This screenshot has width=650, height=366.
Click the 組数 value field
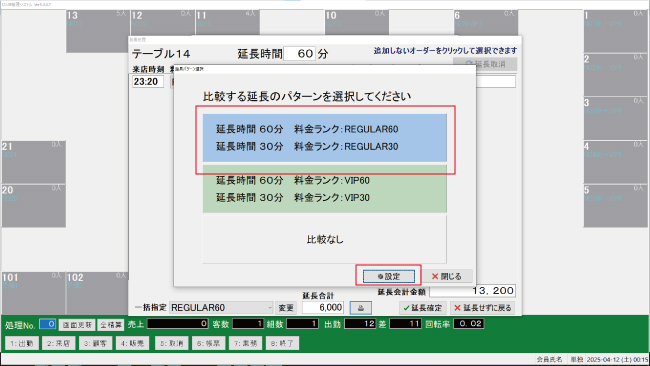point(302,324)
